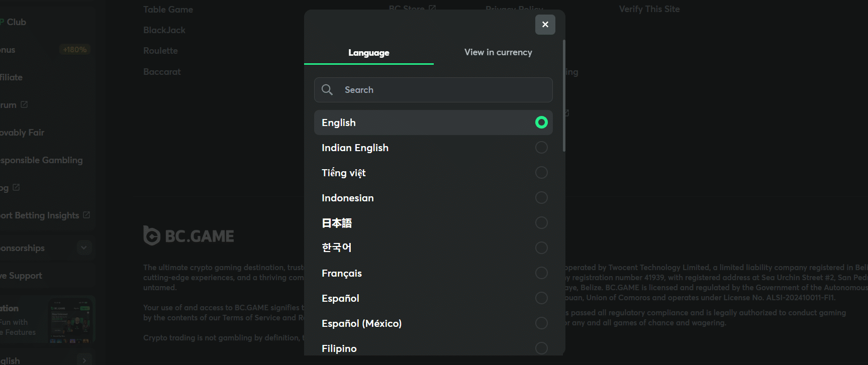Open the Baccarat footer link
The width and height of the screenshot is (868, 365).
(x=162, y=72)
